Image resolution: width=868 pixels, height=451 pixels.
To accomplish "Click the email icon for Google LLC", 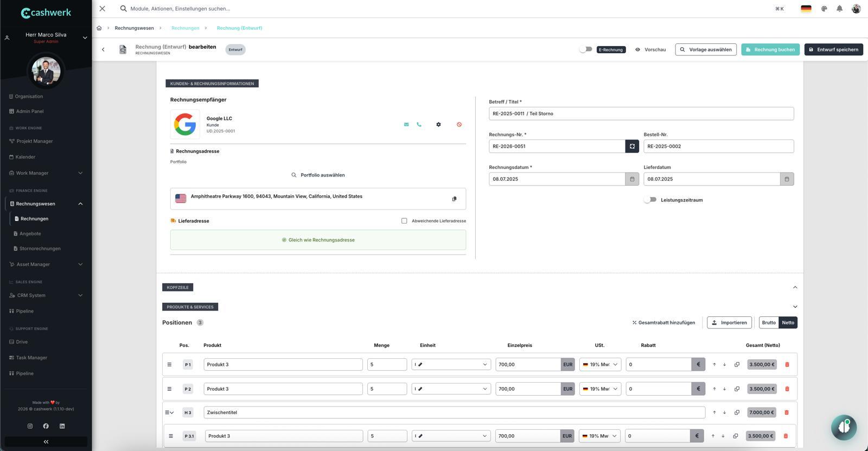I will pos(406,124).
